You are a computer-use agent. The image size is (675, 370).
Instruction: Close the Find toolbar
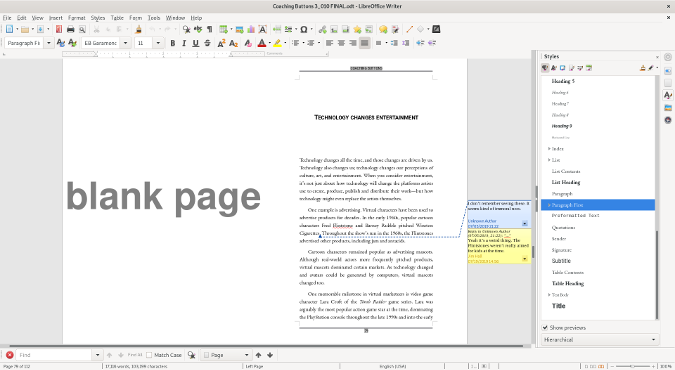pos(9,355)
